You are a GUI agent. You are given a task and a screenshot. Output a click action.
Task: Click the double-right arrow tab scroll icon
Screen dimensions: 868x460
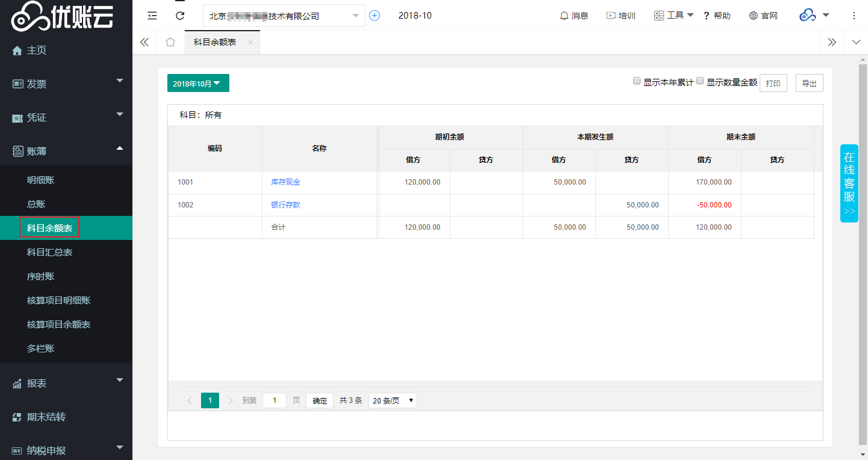832,42
